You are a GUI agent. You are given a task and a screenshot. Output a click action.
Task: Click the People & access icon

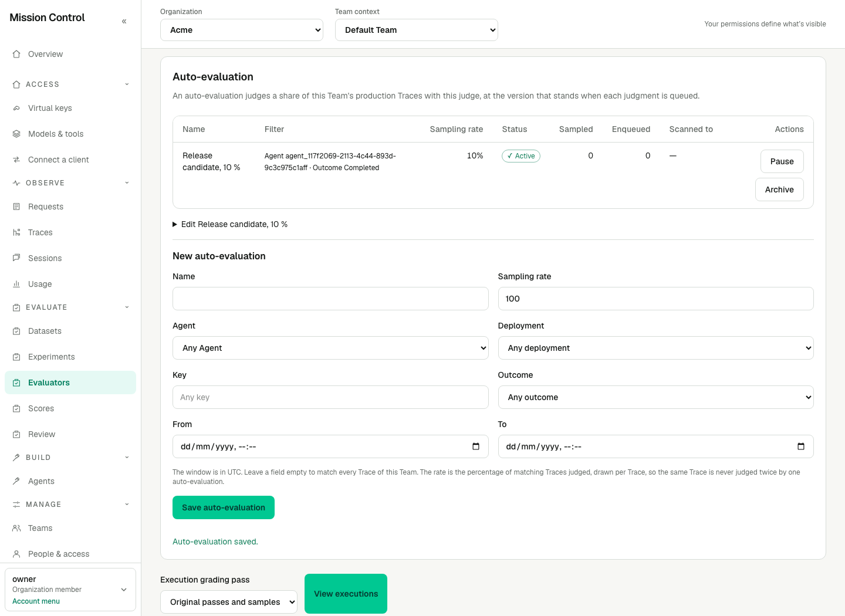point(16,554)
